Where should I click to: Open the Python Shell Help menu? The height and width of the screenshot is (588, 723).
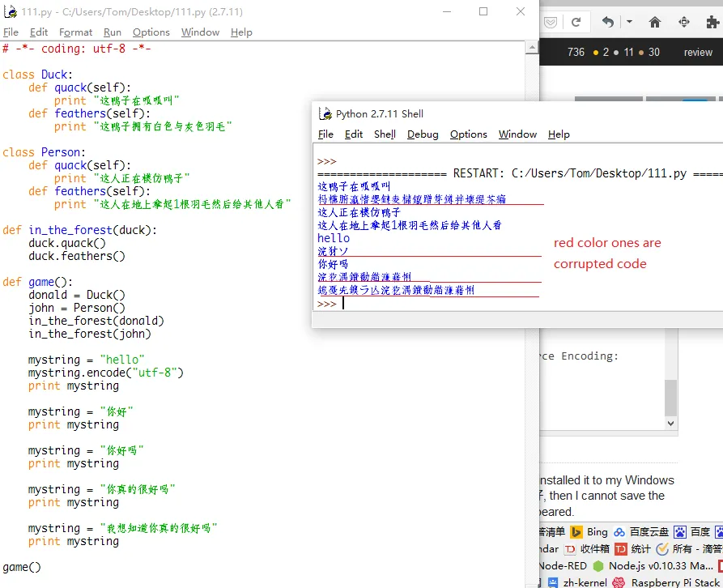click(x=559, y=134)
